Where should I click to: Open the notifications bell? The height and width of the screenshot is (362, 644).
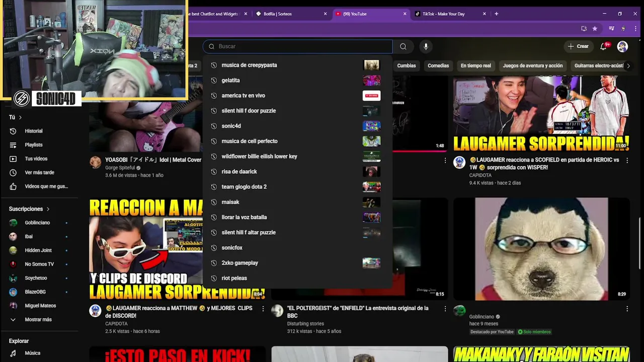pyautogui.click(x=603, y=46)
